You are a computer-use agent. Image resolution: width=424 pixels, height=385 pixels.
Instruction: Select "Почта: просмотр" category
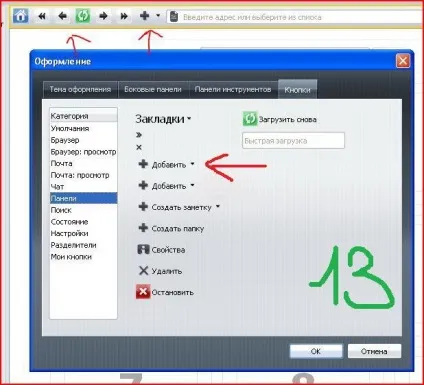[83, 175]
